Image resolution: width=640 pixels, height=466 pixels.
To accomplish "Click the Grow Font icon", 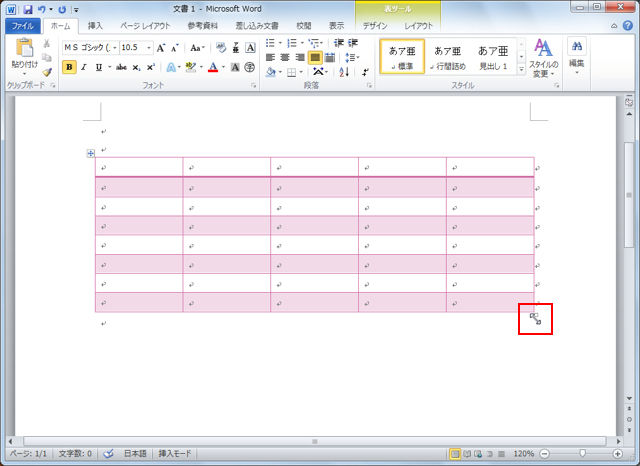I will 161,48.
